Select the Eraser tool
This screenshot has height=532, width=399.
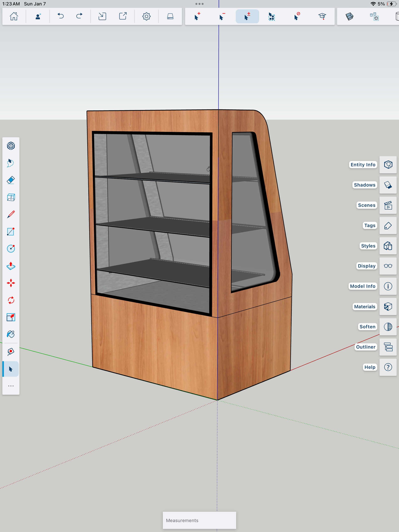coord(11,180)
